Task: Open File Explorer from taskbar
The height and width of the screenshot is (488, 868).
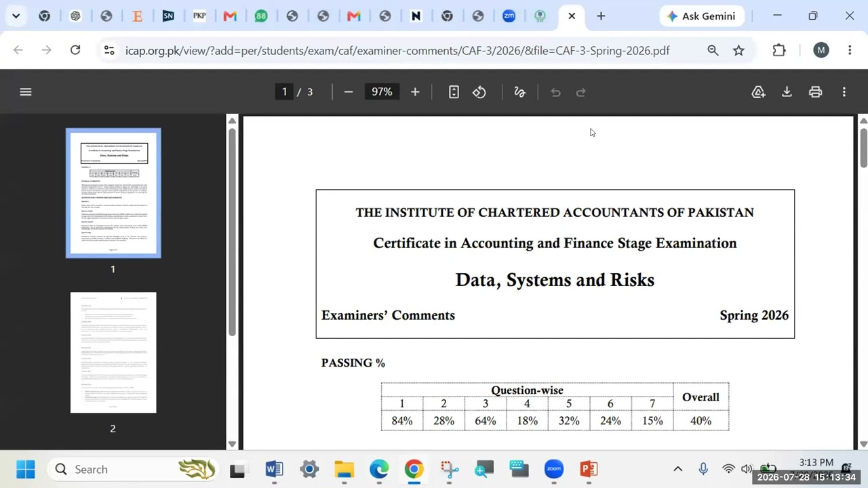Action: [x=344, y=469]
